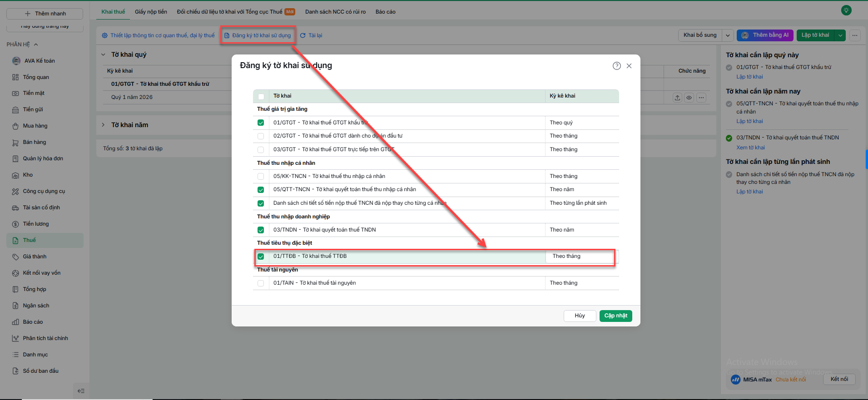Switch to the Giấy nộp tiền tab
The height and width of the screenshot is (400, 868).
151,12
